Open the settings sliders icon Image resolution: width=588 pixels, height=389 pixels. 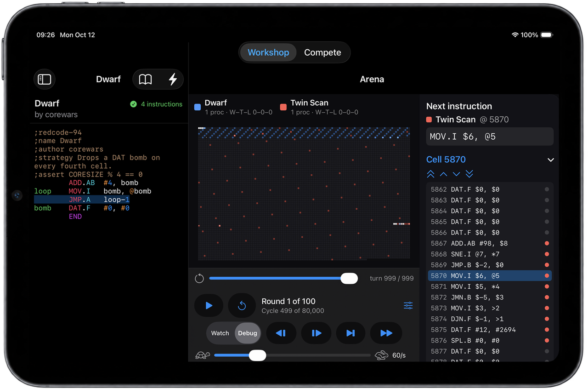point(408,305)
